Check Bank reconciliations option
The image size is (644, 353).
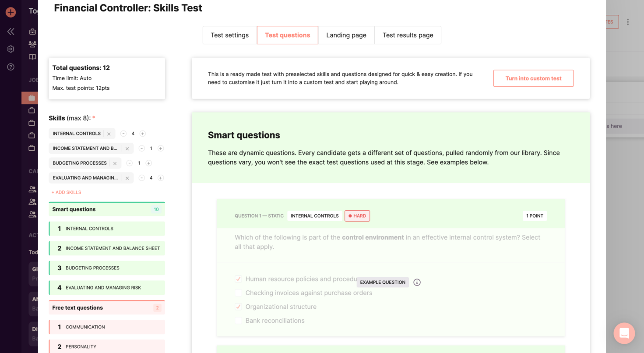click(239, 321)
